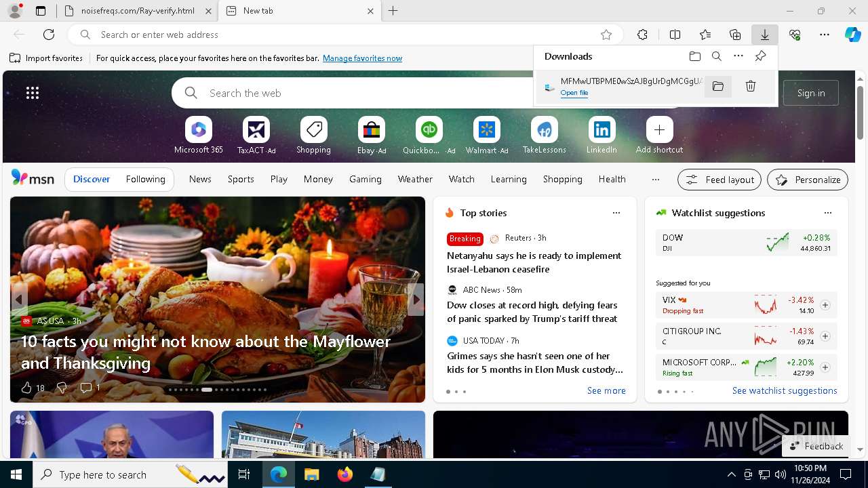The height and width of the screenshot is (488, 868).
Task: Add VIX to watchlist
Action: pos(825,305)
